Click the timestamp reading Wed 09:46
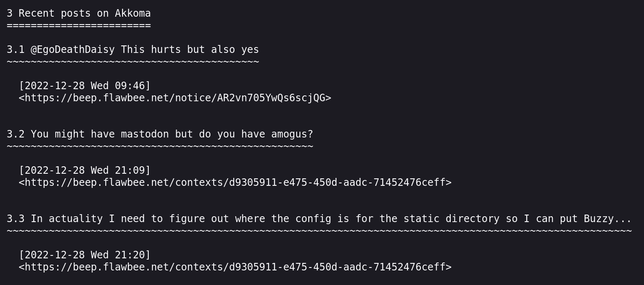This screenshot has height=285, width=644. [x=85, y=86]
